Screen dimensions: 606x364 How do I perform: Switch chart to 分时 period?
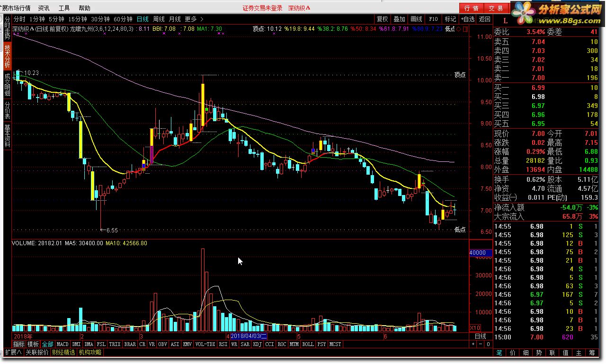point(19,19)
